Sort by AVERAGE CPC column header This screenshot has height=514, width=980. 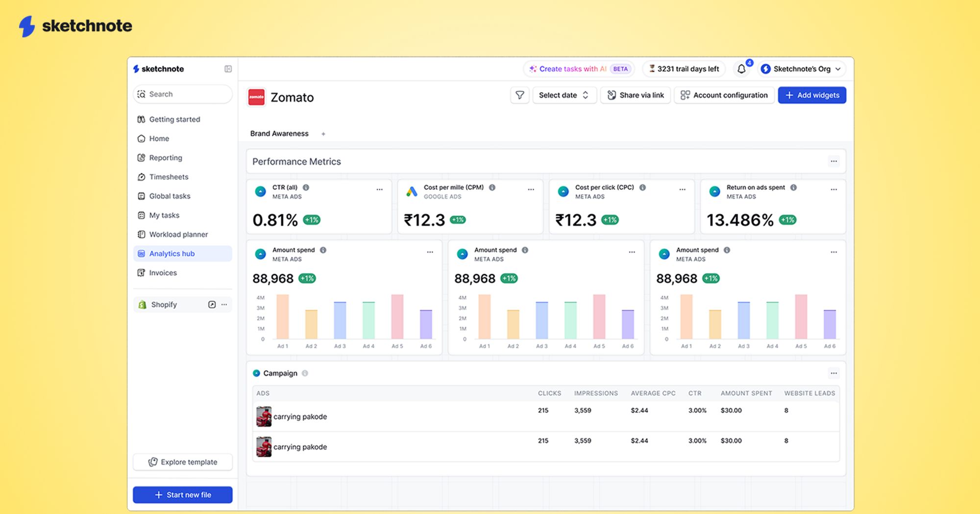point(653,393)
